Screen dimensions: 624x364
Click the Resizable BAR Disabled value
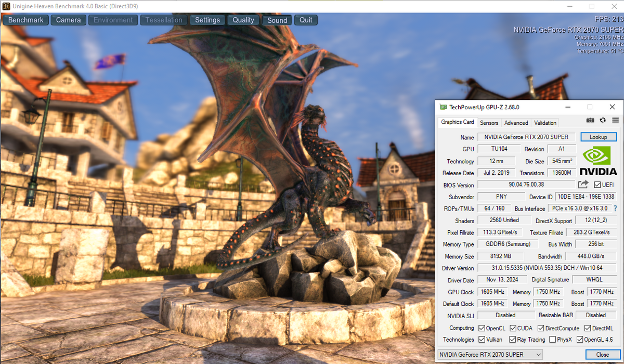coord(595,315)
